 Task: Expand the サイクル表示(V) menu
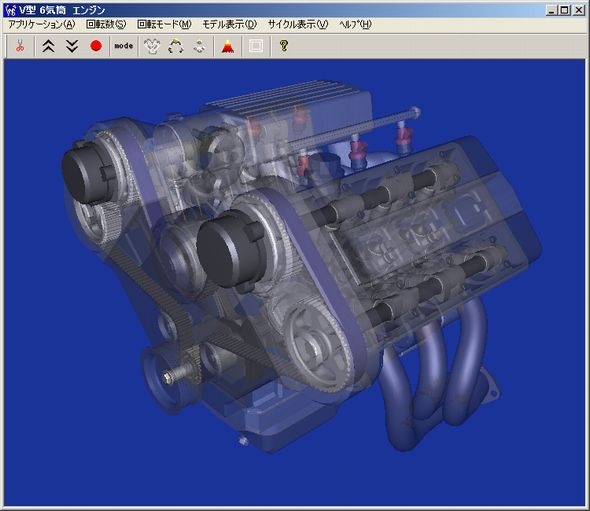point(298,24)
